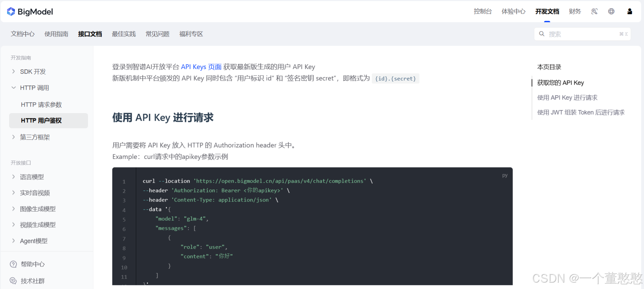Open the user account avatar icon
The width and height of the screenshot is (644, 289).
pos(630,11)
